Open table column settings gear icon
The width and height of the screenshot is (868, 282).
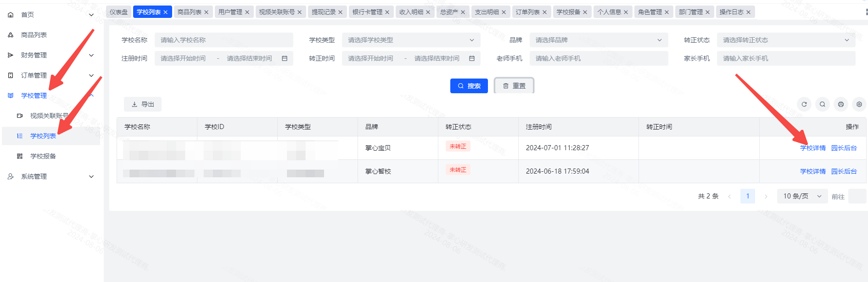(859, 104)
